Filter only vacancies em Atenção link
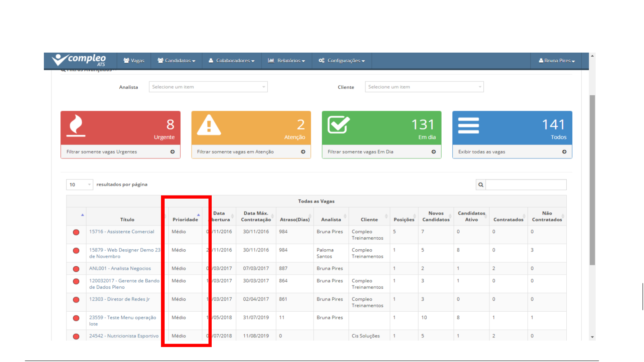 pyautogui.click(x=235, y=152)
